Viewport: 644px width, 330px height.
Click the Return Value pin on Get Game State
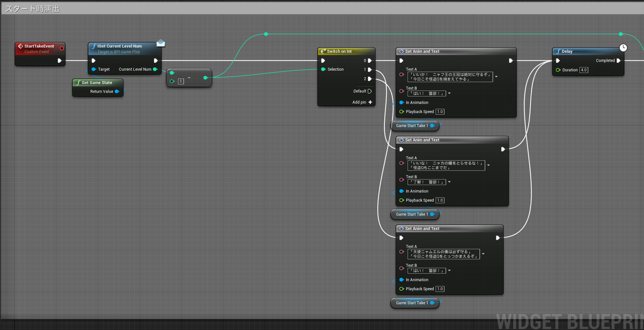tap(117, 92)
